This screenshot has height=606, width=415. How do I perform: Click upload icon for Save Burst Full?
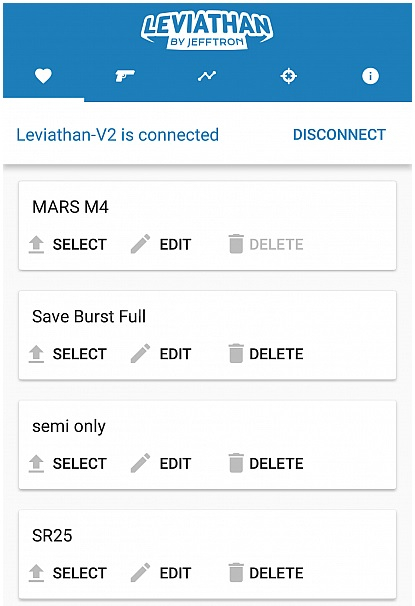[x=36, y=354]
